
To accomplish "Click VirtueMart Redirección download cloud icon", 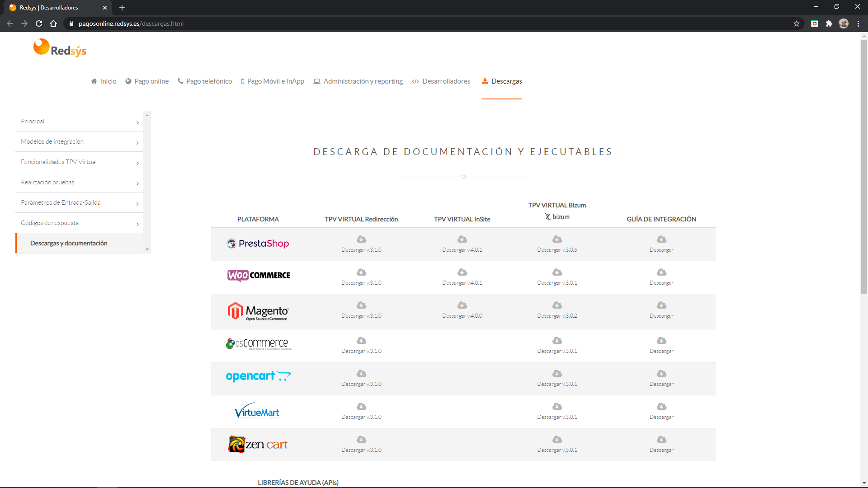I will pyautogui.click(x=361, y=406).
